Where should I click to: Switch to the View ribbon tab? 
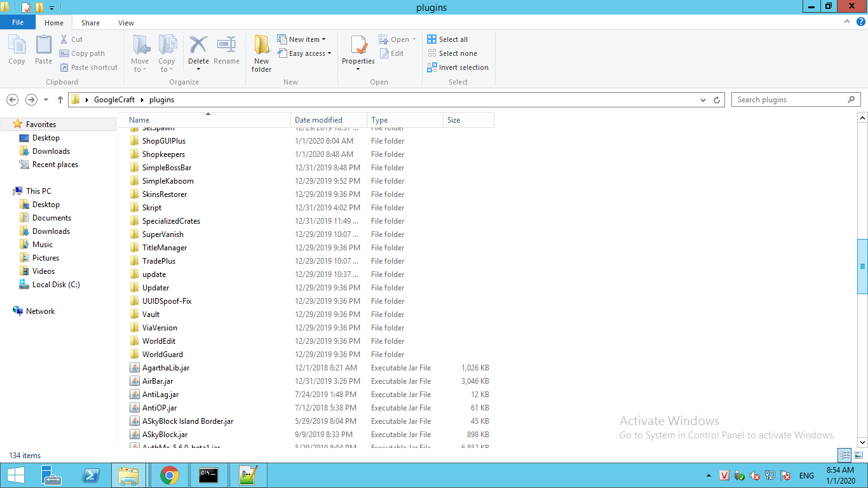[126, 23]
